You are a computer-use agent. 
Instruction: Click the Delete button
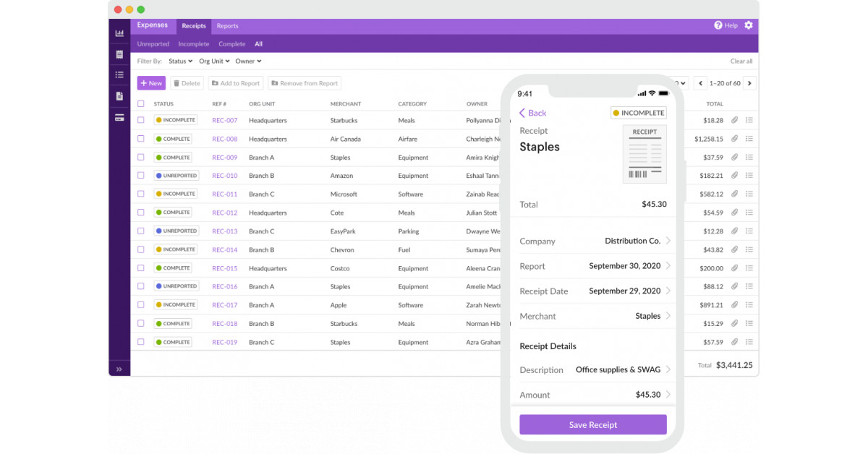tap(187, 83)
